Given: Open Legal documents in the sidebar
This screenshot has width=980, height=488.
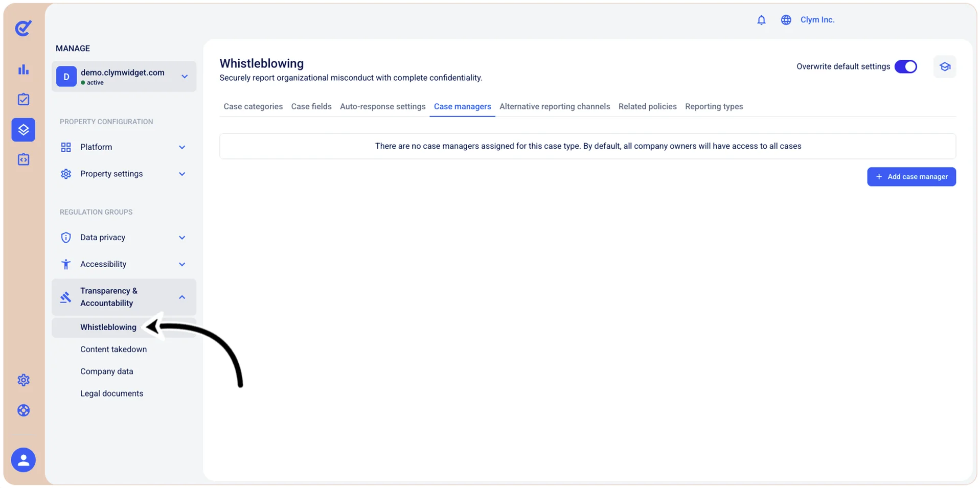Looking at the screenshot, I should point(111,393).
